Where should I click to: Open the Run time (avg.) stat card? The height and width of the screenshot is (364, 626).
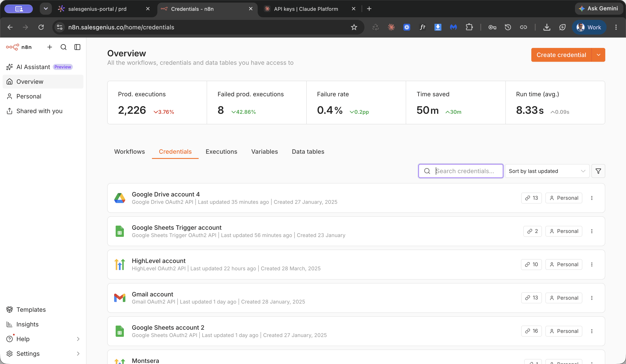click(556, 103)
